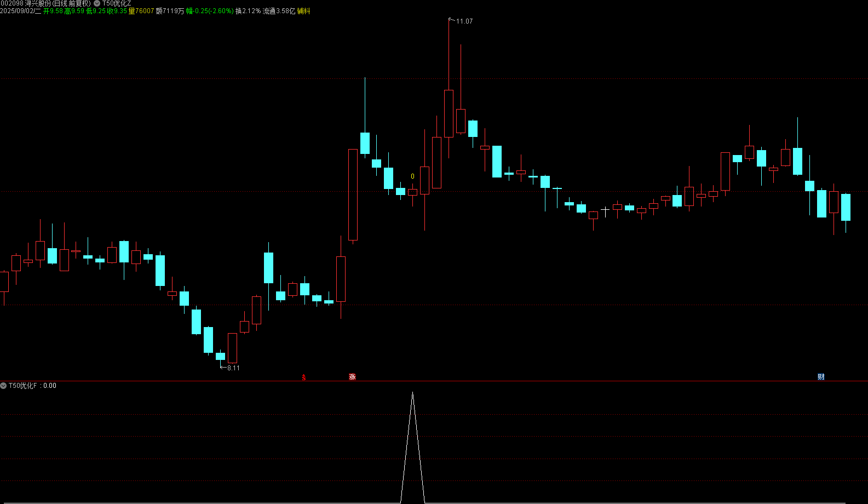Expand the T50优化F sub-chart indicator menu

tap(3, 386)
